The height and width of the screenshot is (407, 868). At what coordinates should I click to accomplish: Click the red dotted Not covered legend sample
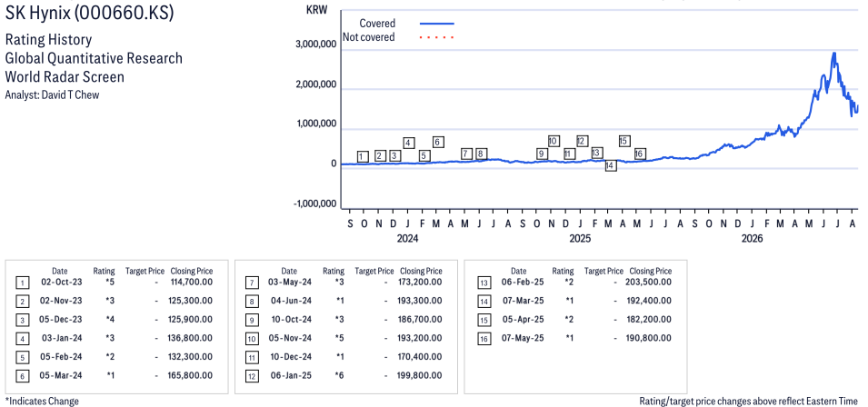(437, 37)
